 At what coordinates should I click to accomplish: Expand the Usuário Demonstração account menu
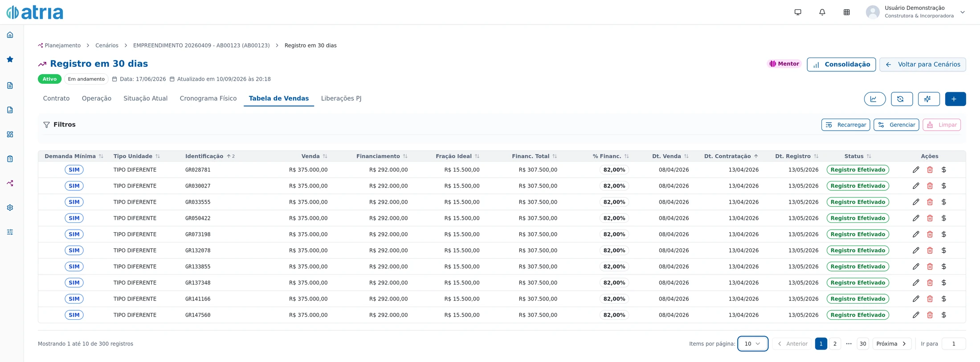pos(916,12)
